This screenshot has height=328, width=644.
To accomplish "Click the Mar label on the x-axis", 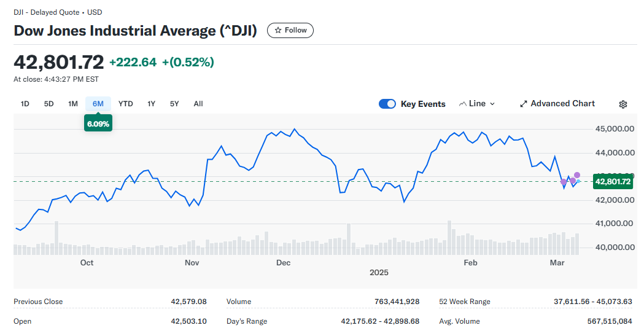I will click(x=557, y=263).
